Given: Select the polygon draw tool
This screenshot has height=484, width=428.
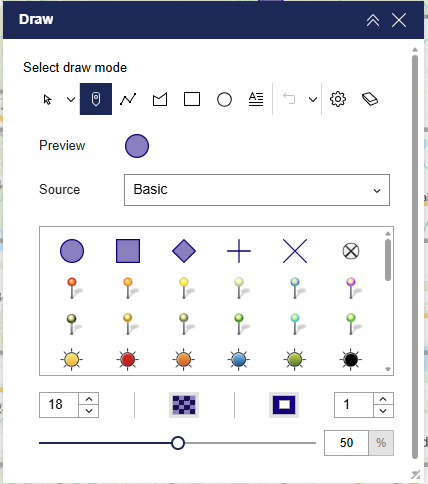Looking at the screenshot, I should [160, 99].
